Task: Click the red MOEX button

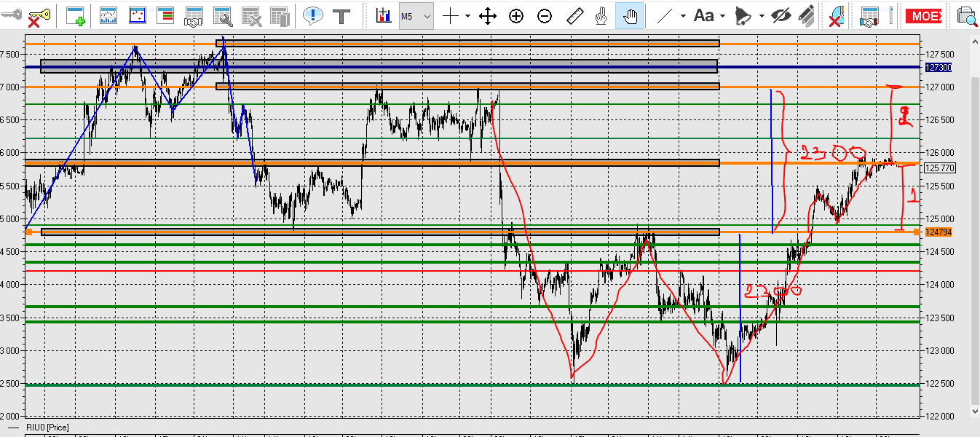Action: click(925, 15)
